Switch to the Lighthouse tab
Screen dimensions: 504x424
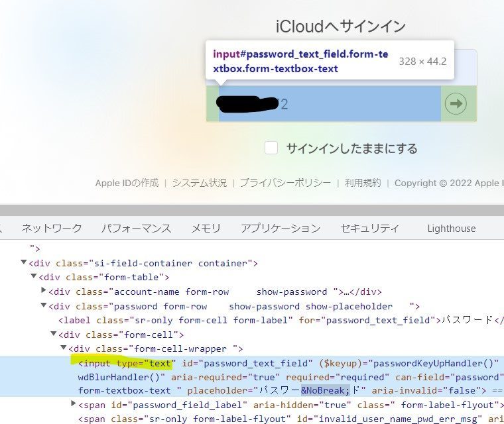(x=452, y=229)
